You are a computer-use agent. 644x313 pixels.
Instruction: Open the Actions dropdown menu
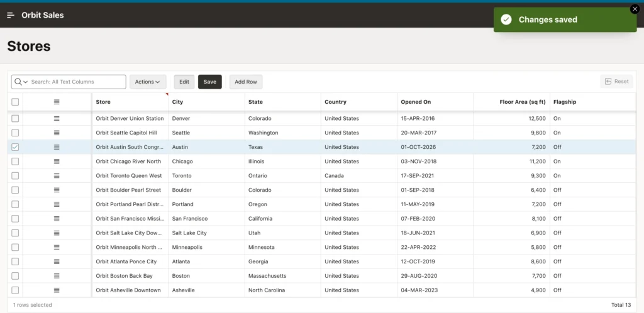(148, 82)
